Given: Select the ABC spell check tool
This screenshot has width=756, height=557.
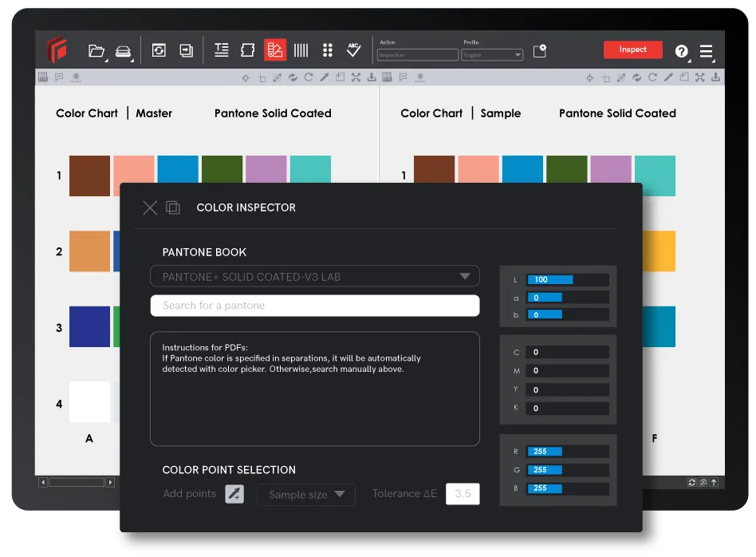Looking at the screenshot, I should (354, 49).
